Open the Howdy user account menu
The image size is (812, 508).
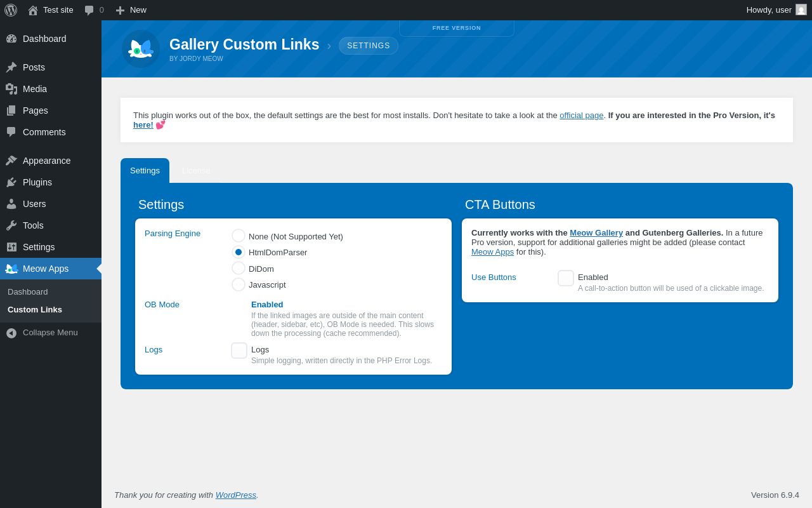tap(776, 10)
